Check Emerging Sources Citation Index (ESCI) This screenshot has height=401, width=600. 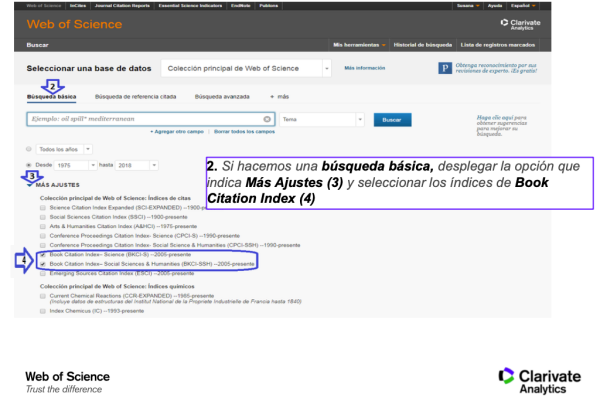[x=42, y=274]
